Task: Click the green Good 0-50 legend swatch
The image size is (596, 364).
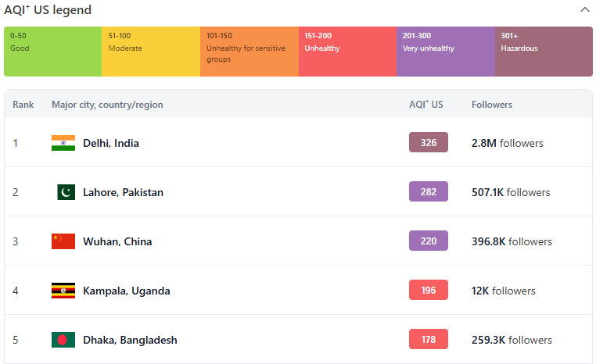Action: coord(52,52)
